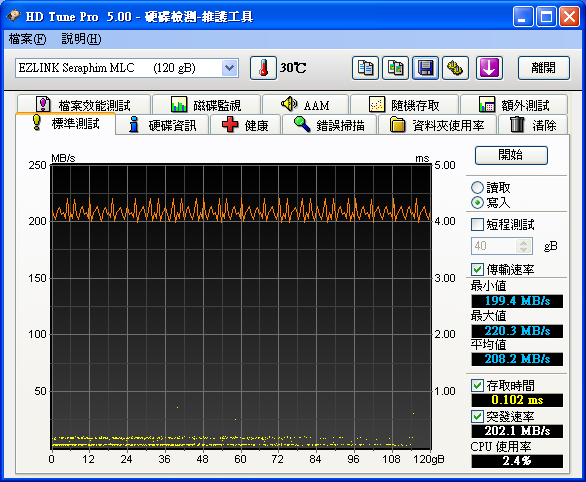Select the 寫入 write radio button
This screenshot has height=482, width=586.
coord(477,203)
